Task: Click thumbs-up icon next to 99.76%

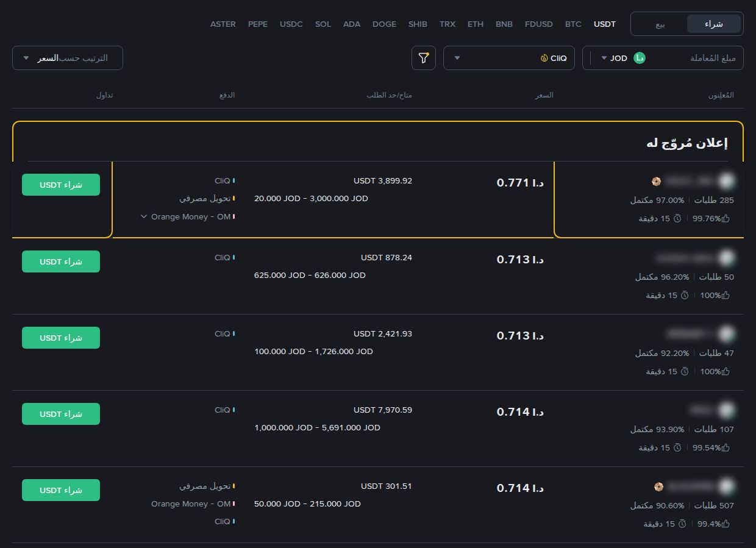Action: pos(726,218)
